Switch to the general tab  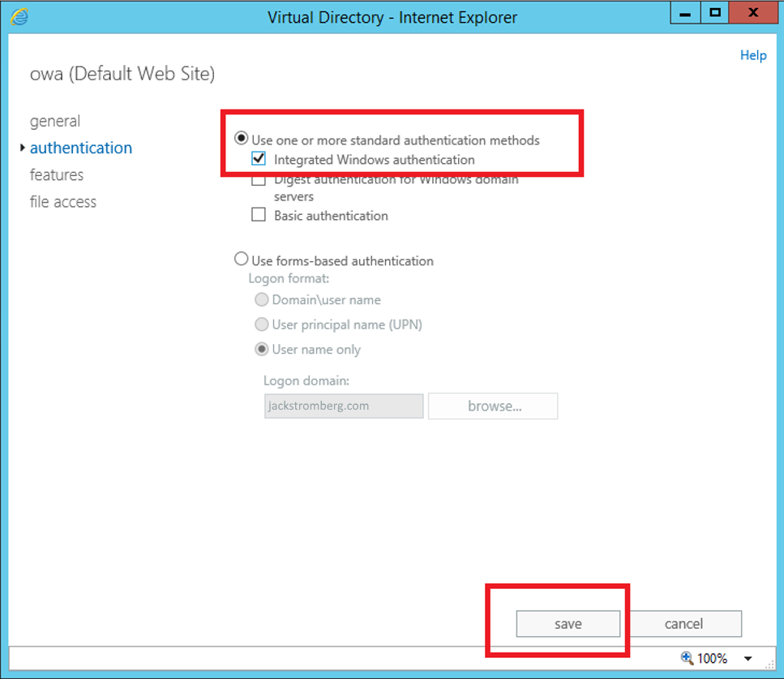(x=55, y=121)
